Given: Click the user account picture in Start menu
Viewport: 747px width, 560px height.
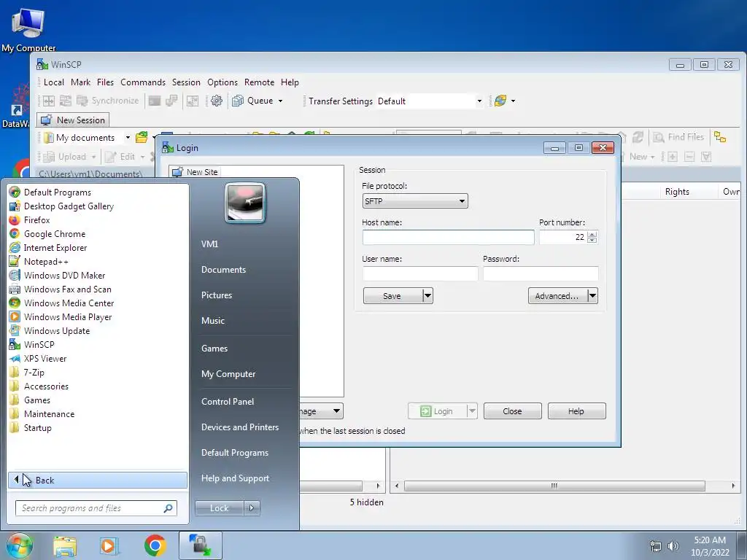Looking at the screenshot, I should click(245, 203).
